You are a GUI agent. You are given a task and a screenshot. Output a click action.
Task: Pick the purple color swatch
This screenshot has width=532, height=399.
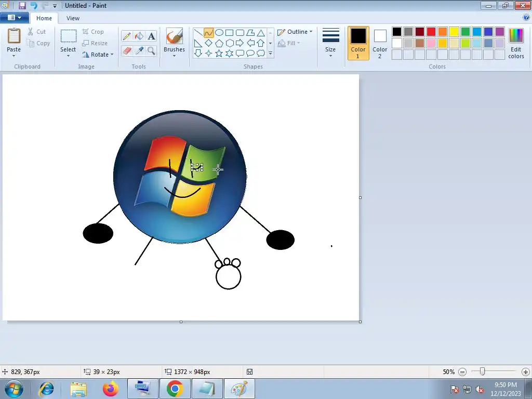coord(500,32)
